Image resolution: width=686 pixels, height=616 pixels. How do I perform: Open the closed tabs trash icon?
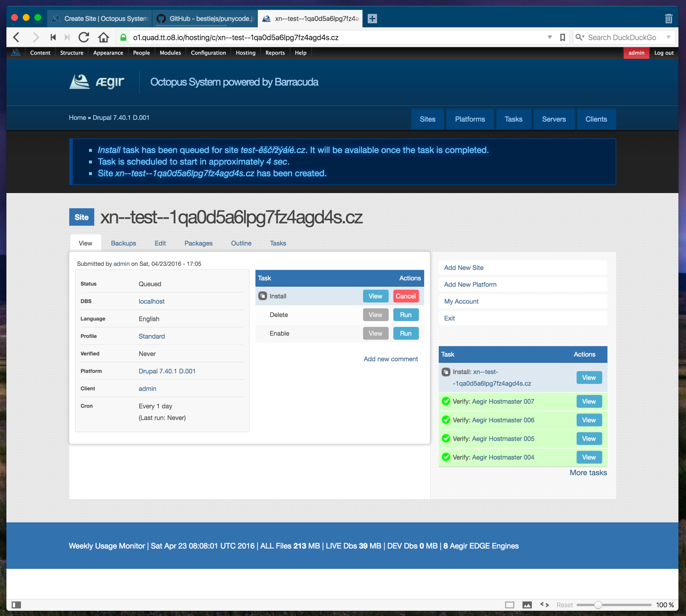point(668,19)
